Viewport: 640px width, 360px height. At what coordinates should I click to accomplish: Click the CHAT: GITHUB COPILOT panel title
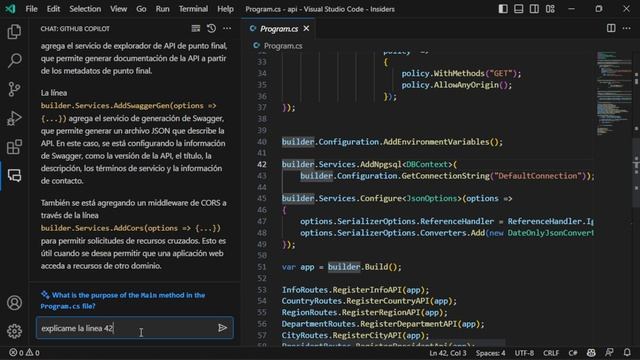75,29
